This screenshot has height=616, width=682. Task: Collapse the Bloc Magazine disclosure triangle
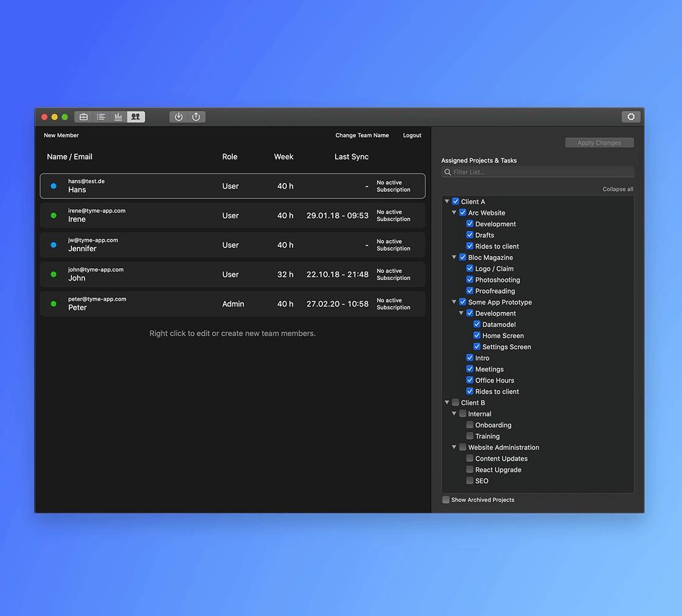coord(454,258)
